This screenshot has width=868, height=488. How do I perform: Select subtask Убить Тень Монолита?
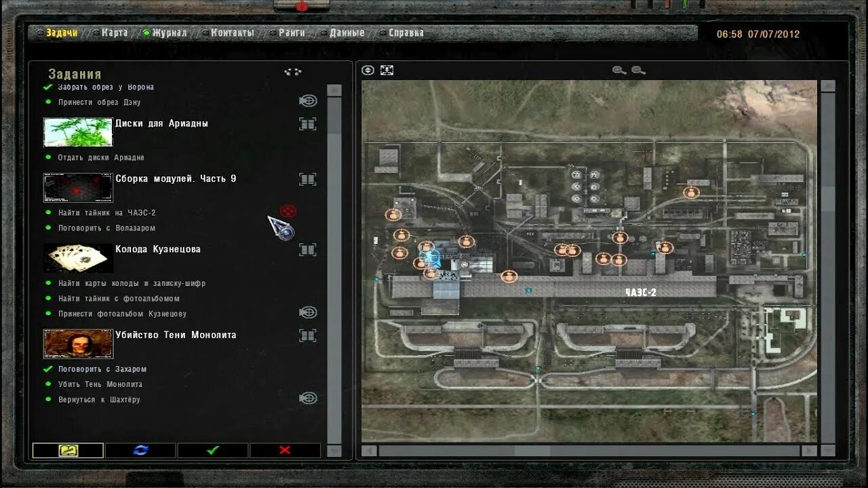click(100, 384)
